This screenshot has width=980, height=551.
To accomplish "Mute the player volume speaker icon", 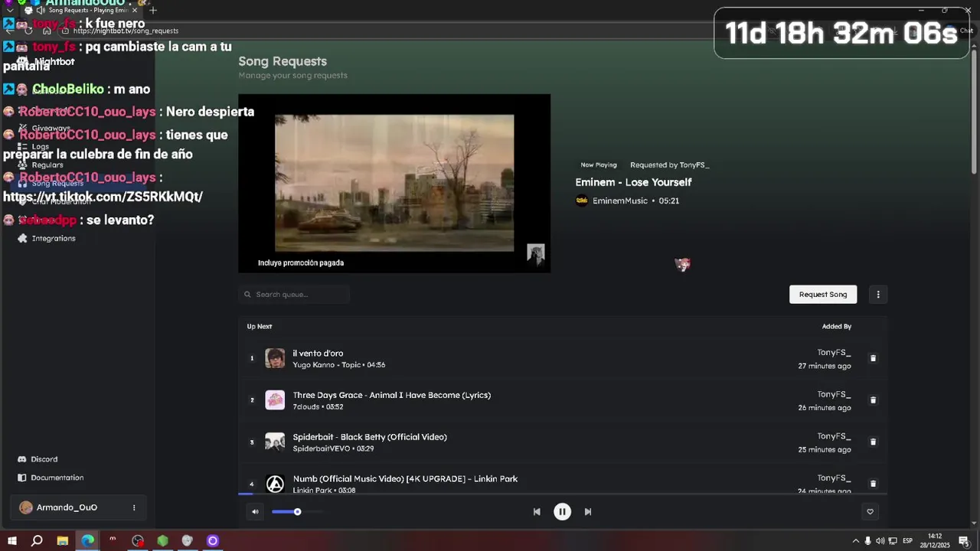I will pos(255,512).
